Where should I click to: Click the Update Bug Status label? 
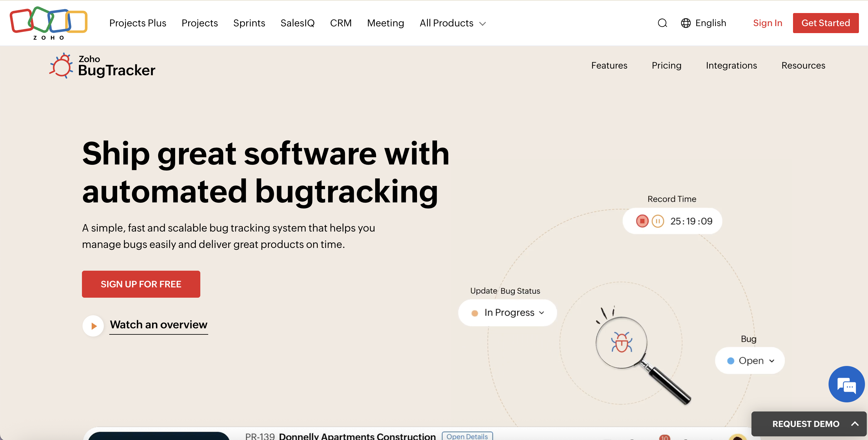click(x=505, y=291)
